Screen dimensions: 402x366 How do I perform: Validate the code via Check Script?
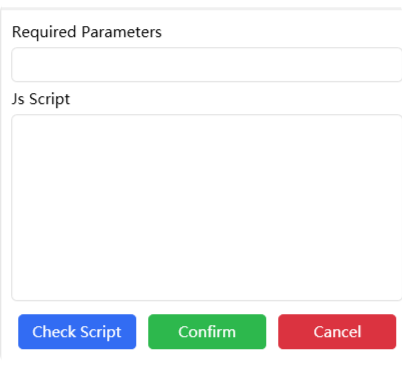[x=77, y=332]
